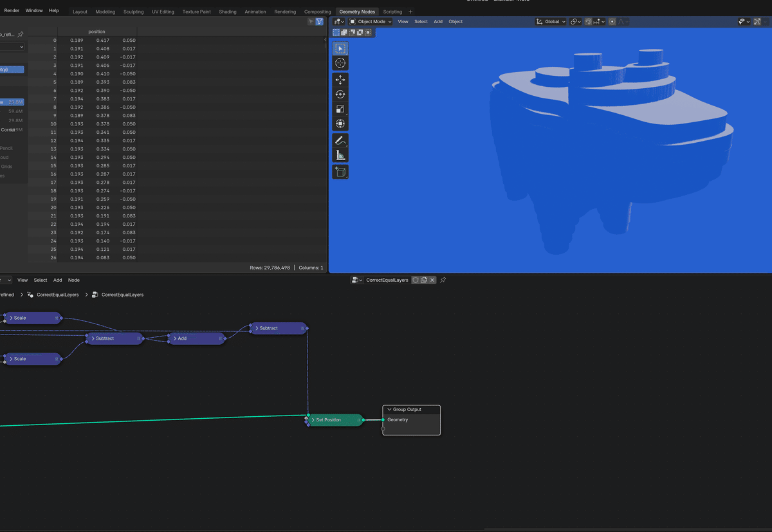The image size is (772, 532).
Task: Click the invert-selection mode icon
Action: tap(360, 32)
